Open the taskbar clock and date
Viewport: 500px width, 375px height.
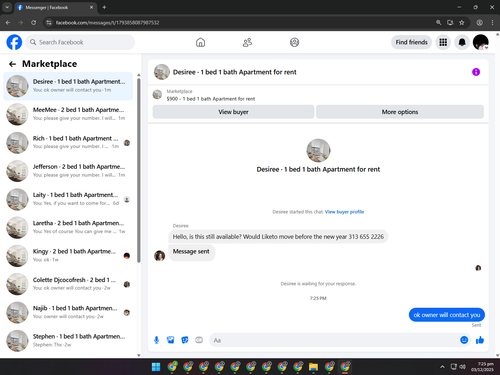click(x=482, y=367)
